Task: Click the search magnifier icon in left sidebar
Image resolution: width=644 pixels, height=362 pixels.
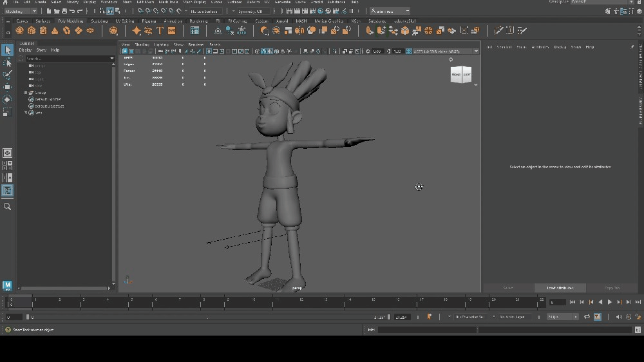Action: point(7,207)
